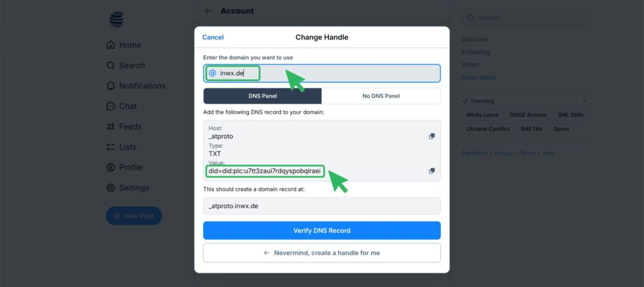The width and height of the screenshot is (644, 287).
Task: Create a New Post
Action: [133, 215]
